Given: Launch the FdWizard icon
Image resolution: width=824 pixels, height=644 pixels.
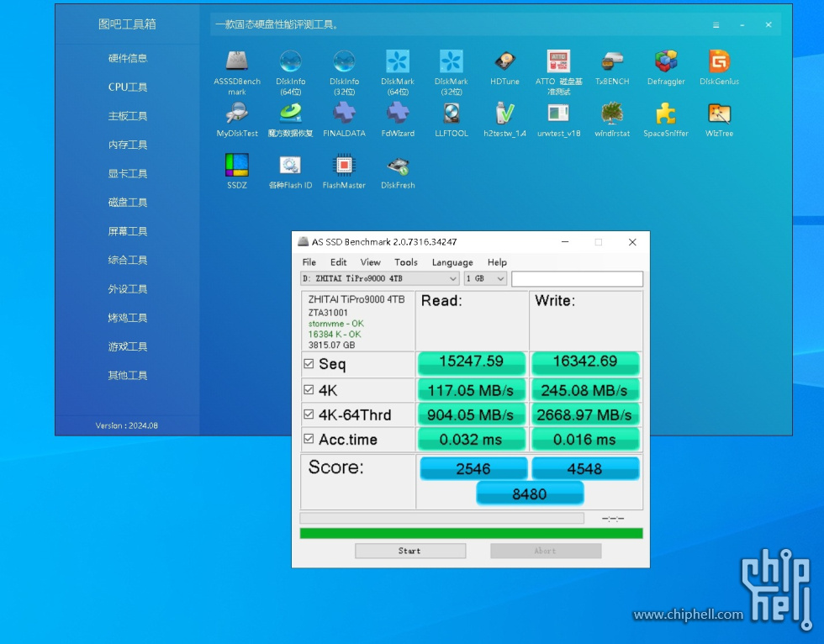Looking at the screenshot, I should click(x=398, y=113).
